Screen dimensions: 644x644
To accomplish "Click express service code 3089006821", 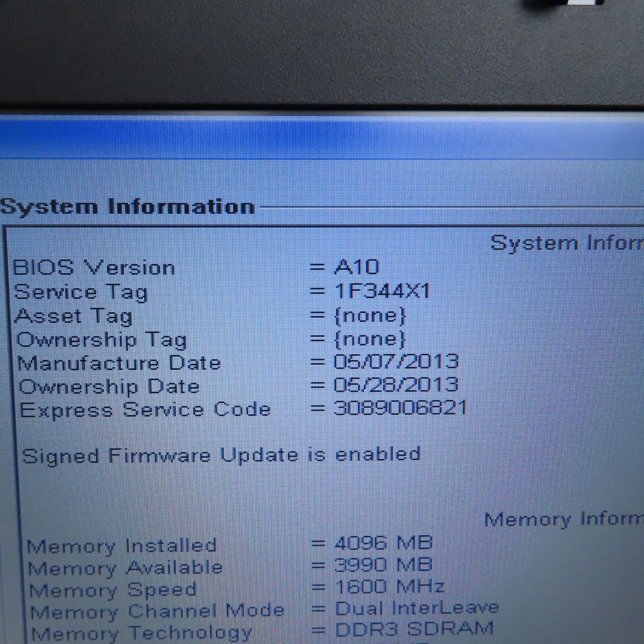I will click(400, 408).
